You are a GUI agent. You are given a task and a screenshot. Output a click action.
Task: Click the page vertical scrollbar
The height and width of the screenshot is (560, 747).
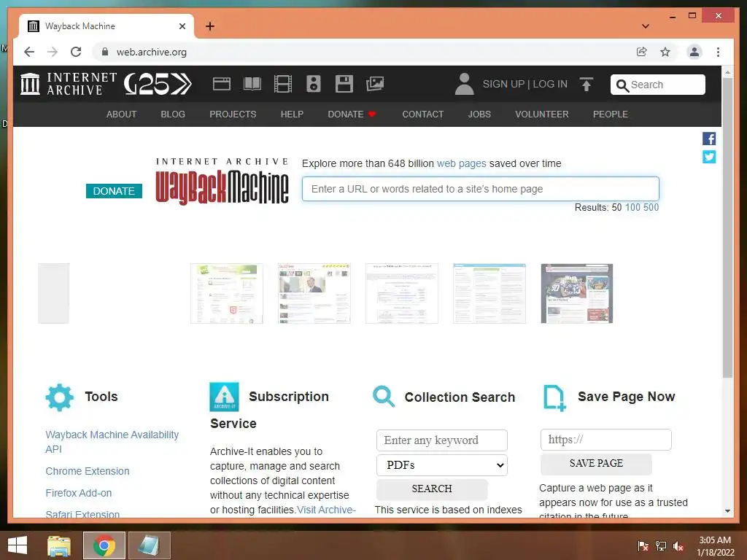tap(727, 227)
